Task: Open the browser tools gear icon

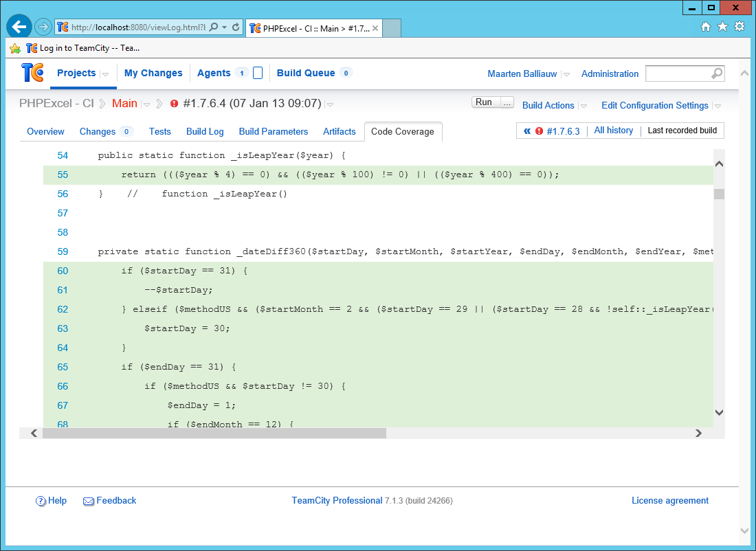Action: pyautogui.click(x=740, y=27)
